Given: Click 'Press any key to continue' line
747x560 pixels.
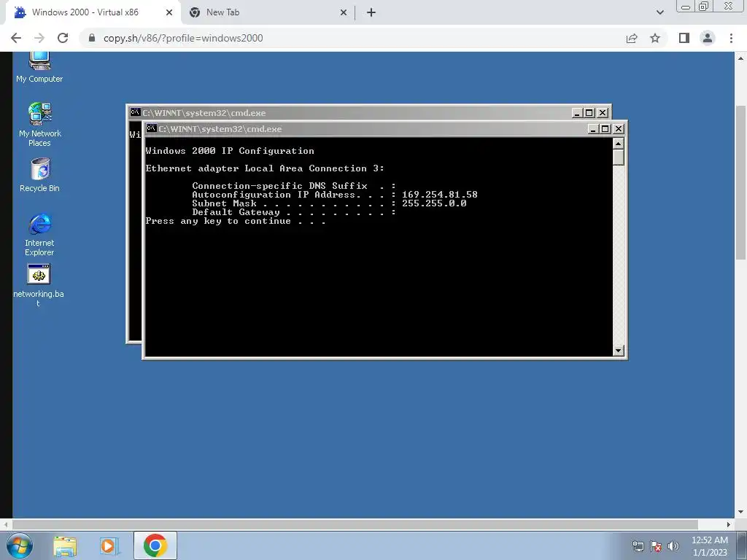Looking at the screenshot, I should (x=236, y=221).
